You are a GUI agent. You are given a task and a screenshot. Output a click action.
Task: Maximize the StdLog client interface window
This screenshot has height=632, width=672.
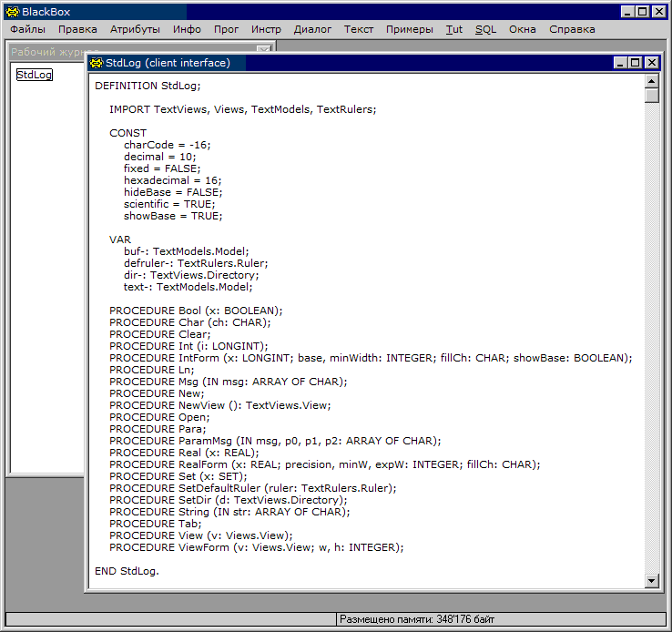coord(636,63)
